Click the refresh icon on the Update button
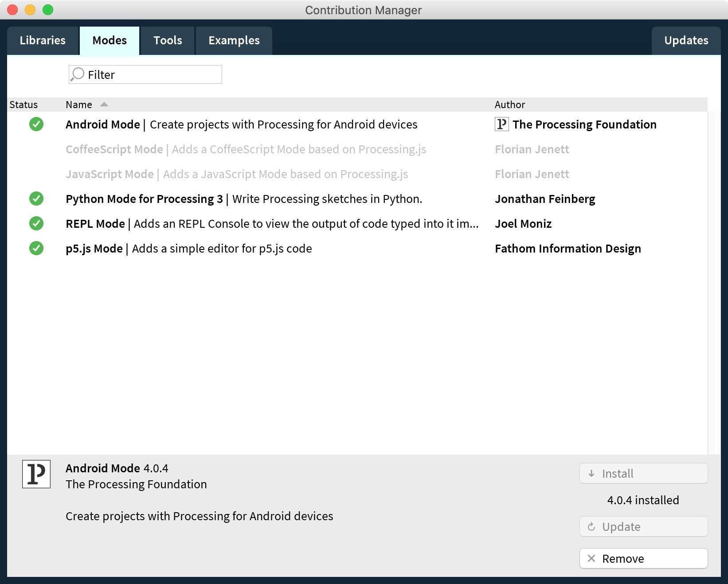Image resolution: width=728 pixels, height=584 pixels. point(591,527)
